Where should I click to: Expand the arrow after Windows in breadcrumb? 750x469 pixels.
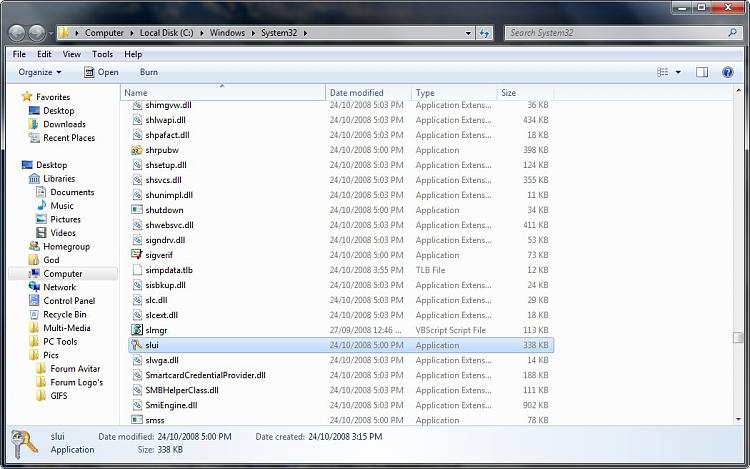[253, 33]
